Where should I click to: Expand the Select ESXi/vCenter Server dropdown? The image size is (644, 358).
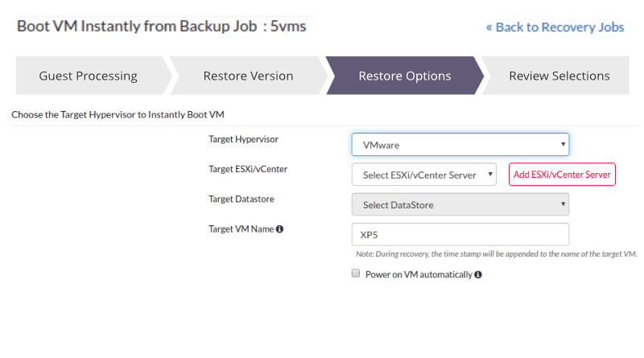[x=423, y=175]
